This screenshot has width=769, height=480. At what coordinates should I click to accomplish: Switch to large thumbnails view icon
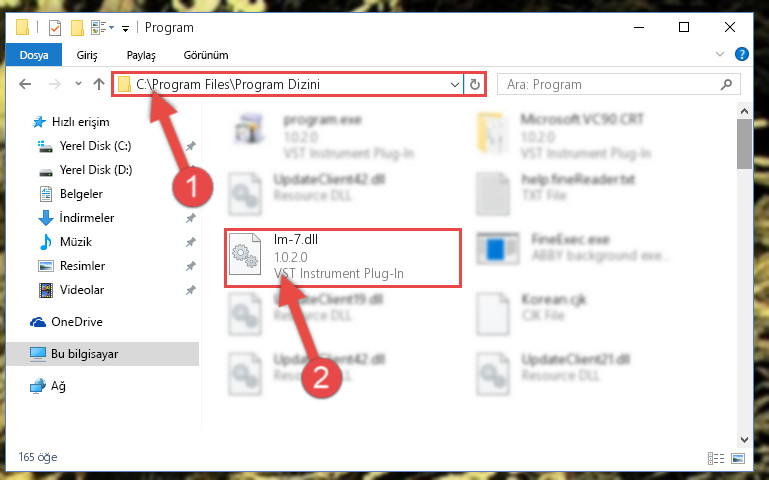click(738, 458)
